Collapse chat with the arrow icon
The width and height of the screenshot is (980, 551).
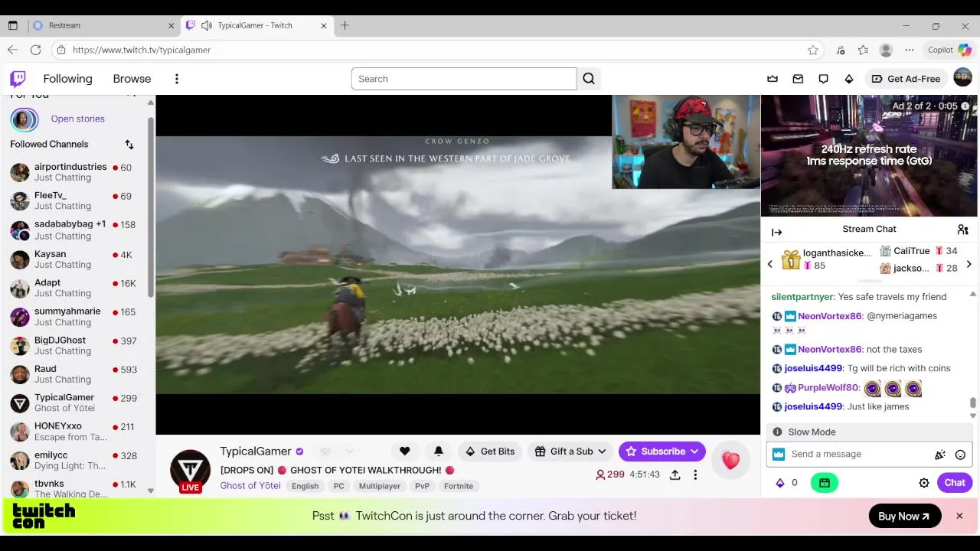tap(777, 232)
